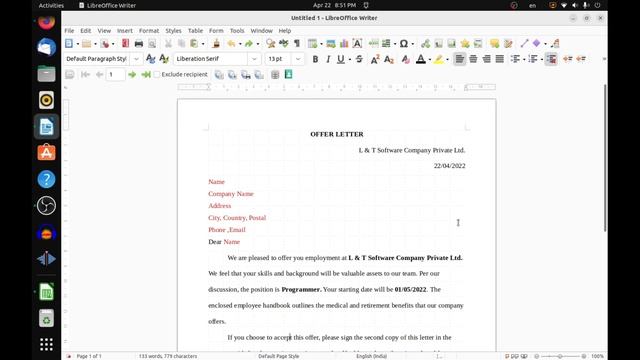Open the File menu
This screenshot has width=640, height=360.
[x=69, y=31]
